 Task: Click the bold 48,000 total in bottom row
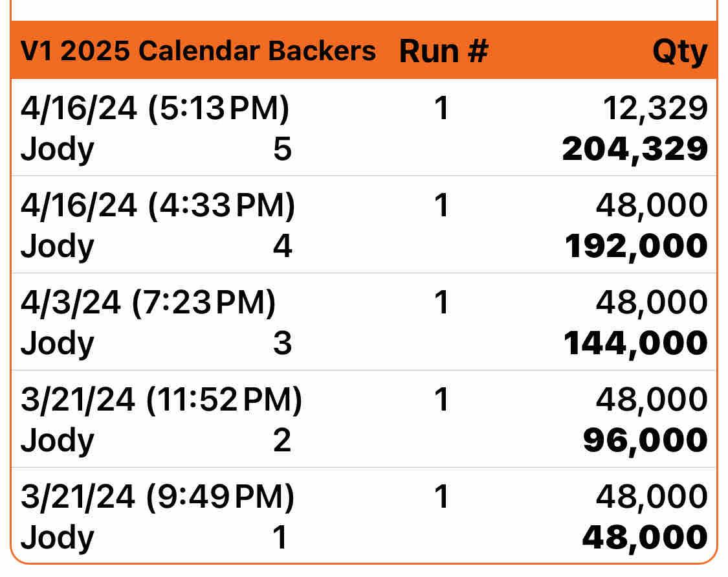[645, 537]
